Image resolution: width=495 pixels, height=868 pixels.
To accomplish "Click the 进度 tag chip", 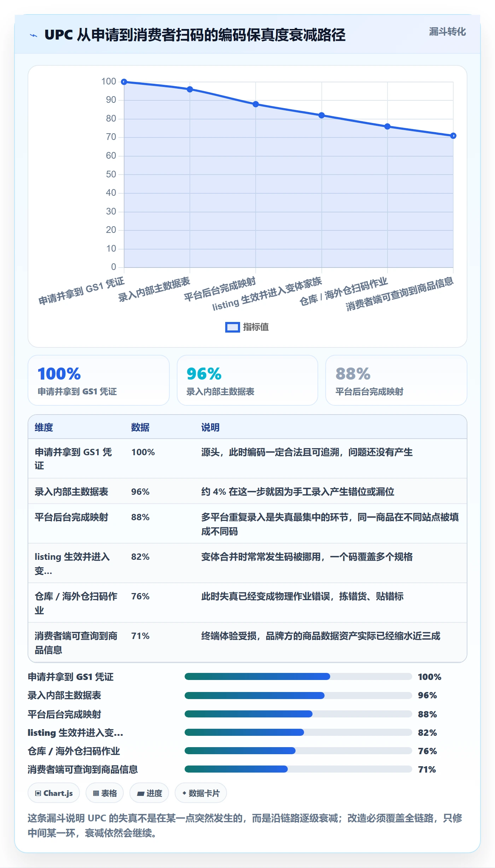I will [149, 793].
